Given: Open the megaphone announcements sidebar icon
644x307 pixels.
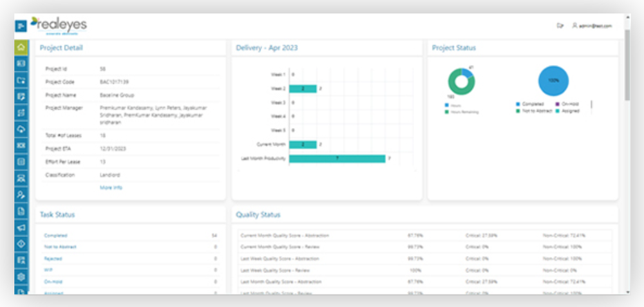Looking at the screenshot, I should click(21, 227).
